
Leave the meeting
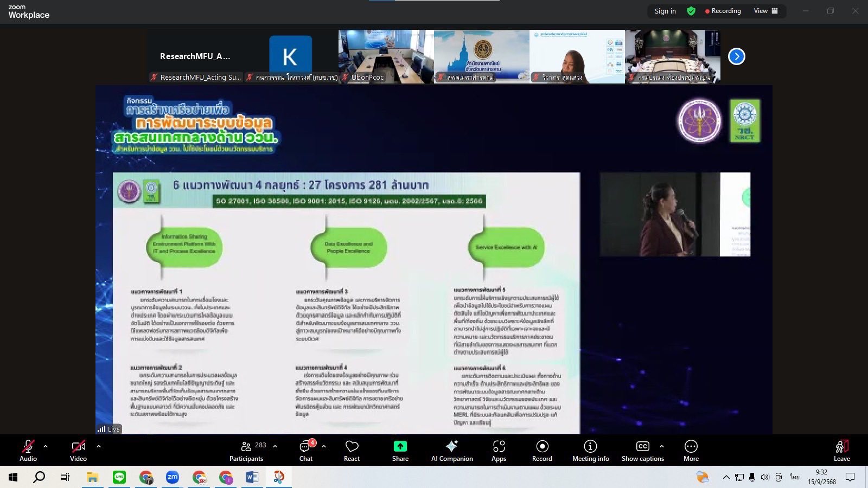841,450
